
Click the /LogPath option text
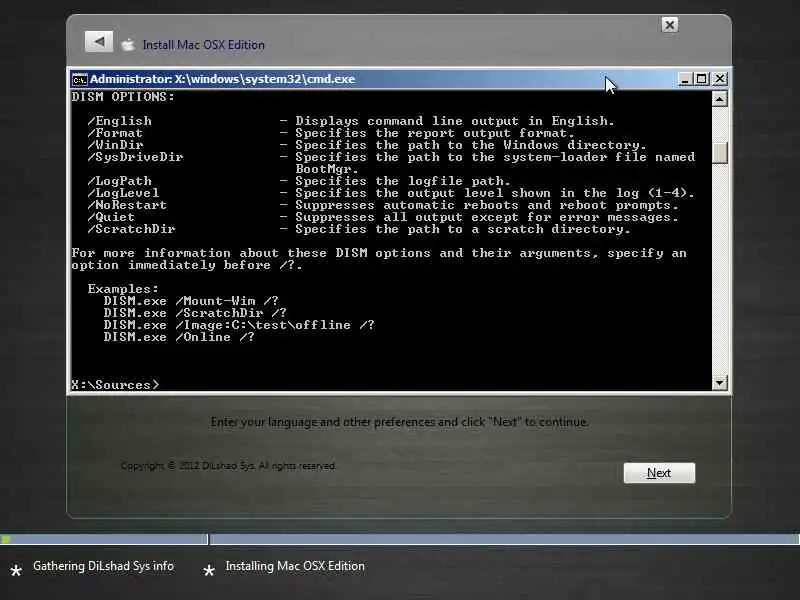pos(119,181)
